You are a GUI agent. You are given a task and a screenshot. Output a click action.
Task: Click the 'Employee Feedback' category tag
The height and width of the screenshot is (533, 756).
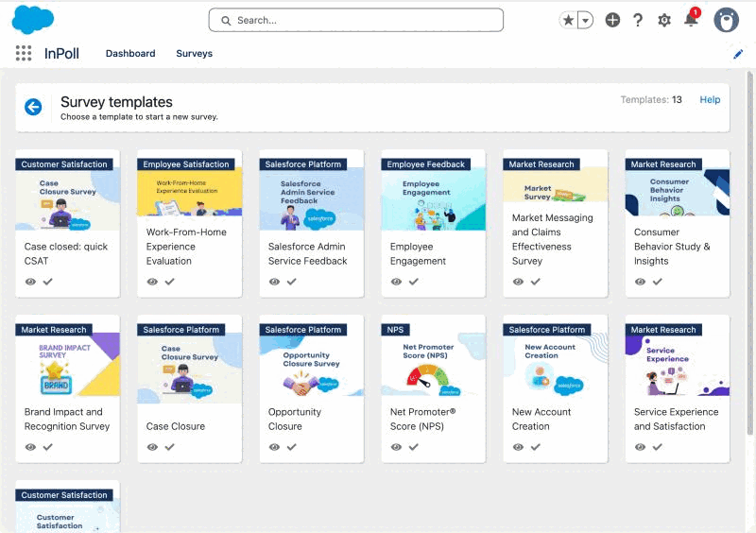tap(426, 164)
